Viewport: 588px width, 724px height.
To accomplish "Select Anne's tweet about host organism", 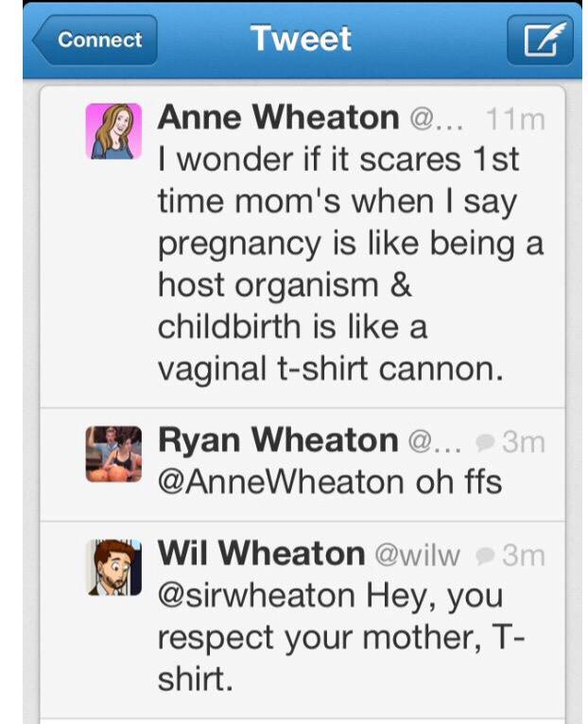I will click(x=350, y=264).
